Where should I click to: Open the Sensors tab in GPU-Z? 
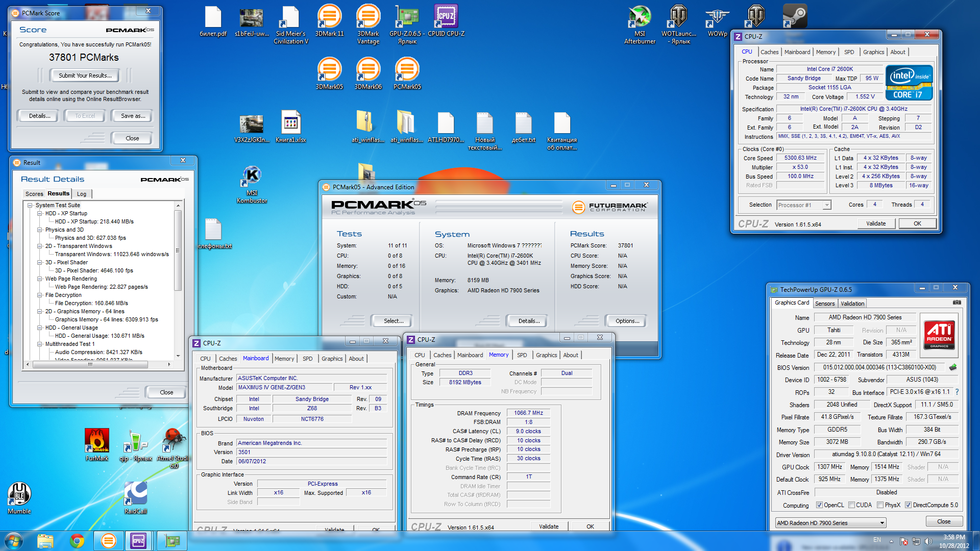click(x=825, y=304)
